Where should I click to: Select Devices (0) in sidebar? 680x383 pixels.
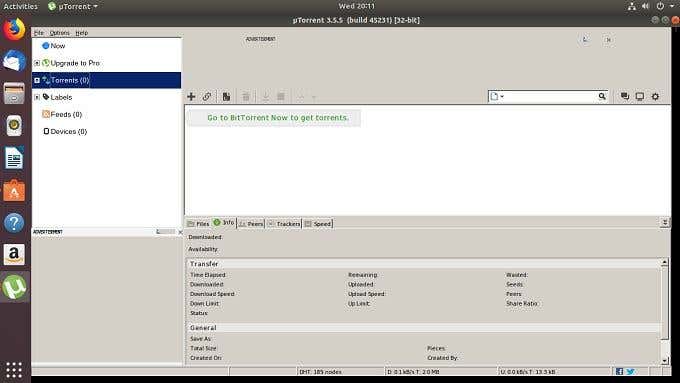68,131
